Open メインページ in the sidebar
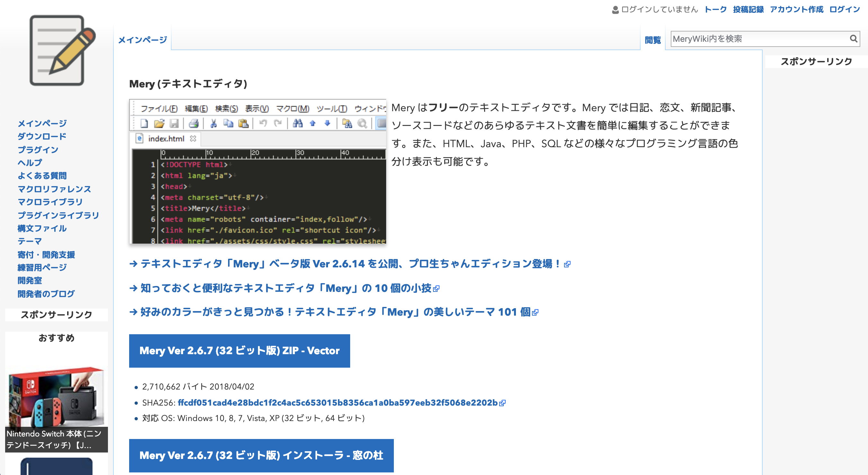868x475 pixels. click(42, 123)
